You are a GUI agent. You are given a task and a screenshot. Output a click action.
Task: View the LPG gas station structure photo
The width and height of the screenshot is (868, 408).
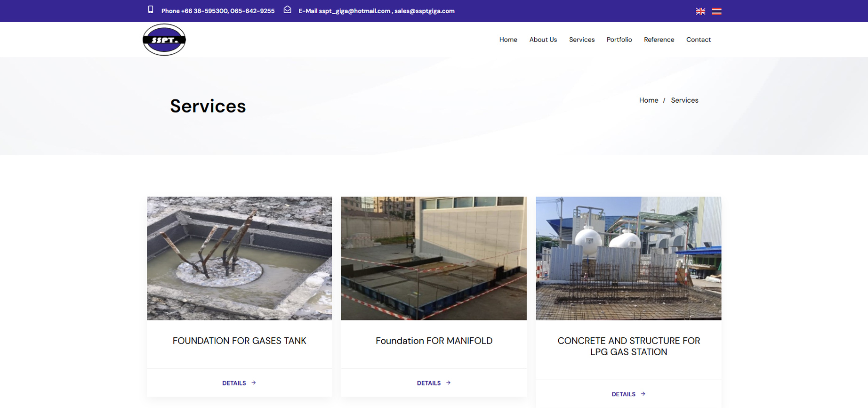pyautogui.click(x=628, y=258)
